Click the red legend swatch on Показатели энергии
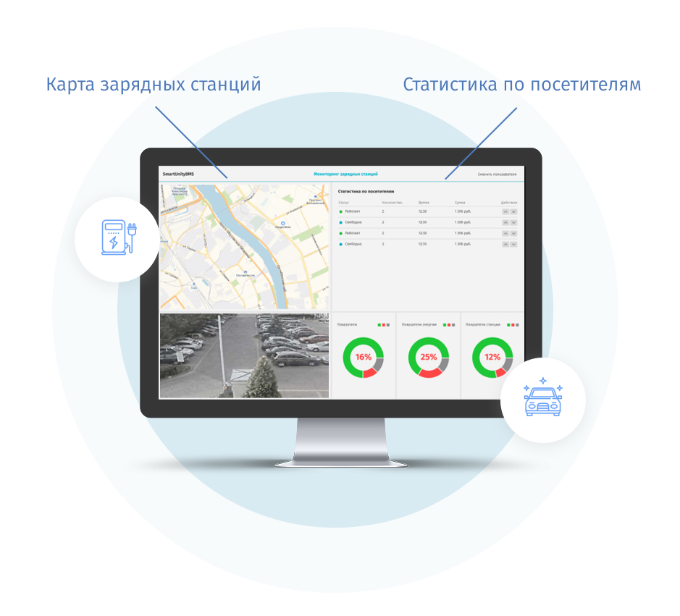The width and height of the screenshot is (680, 616). (448, 324)
